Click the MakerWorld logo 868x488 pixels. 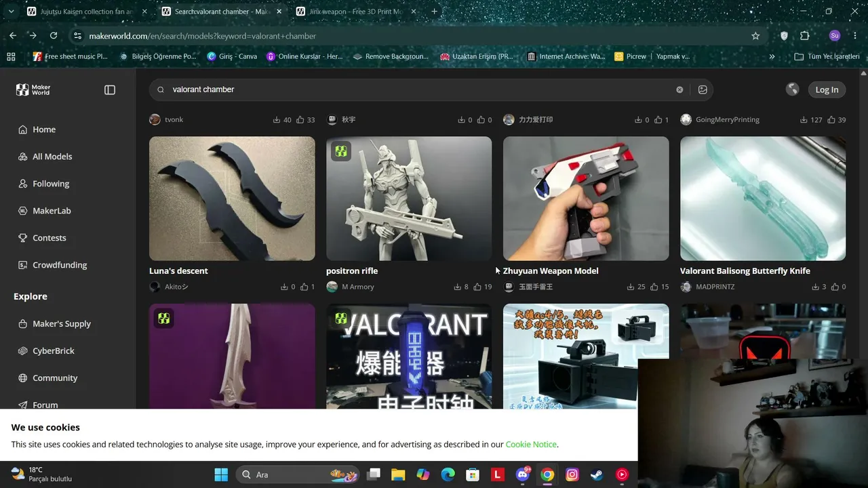pos(33,89)
